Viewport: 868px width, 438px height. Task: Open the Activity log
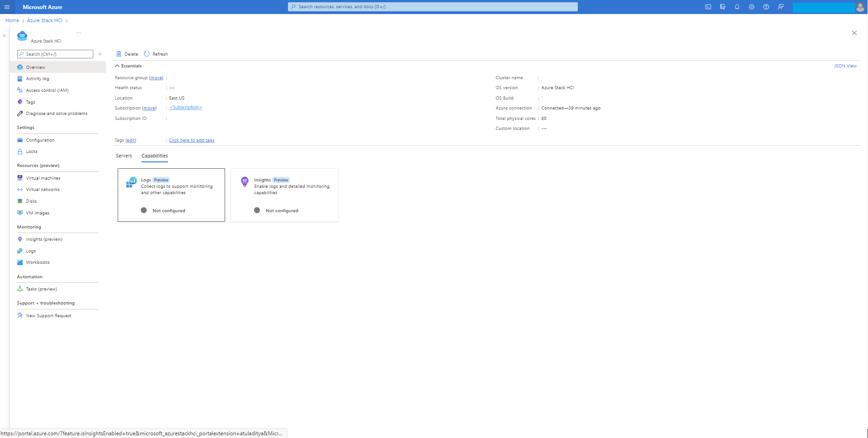[x=37, y=78]
